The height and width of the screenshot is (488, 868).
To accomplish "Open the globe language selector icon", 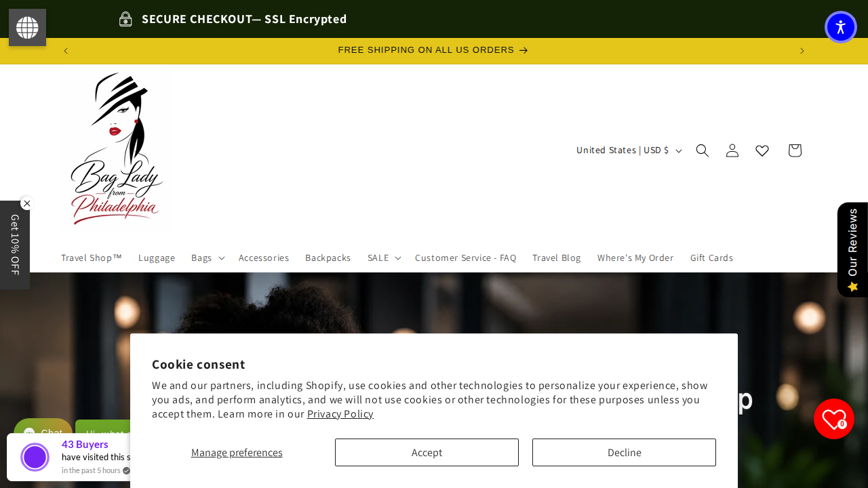I will pyautogui.click(x=27, y=28).
